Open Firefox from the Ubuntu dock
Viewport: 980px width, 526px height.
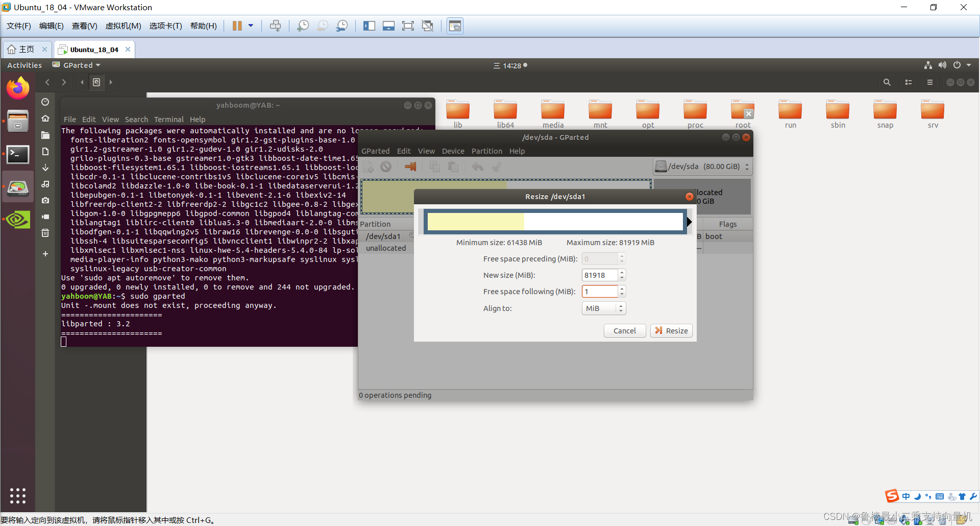click(18, 88)
